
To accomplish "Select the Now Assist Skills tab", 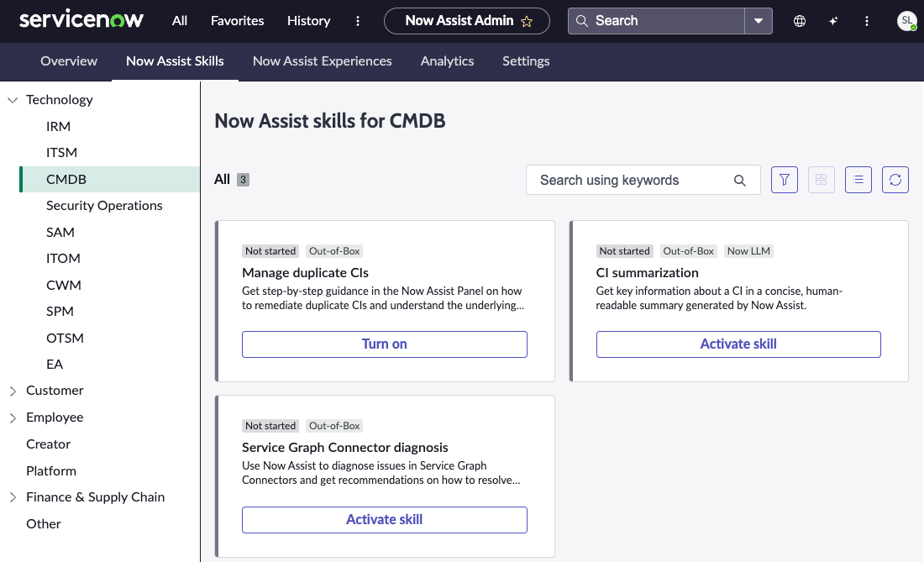I will click(175, 61).
